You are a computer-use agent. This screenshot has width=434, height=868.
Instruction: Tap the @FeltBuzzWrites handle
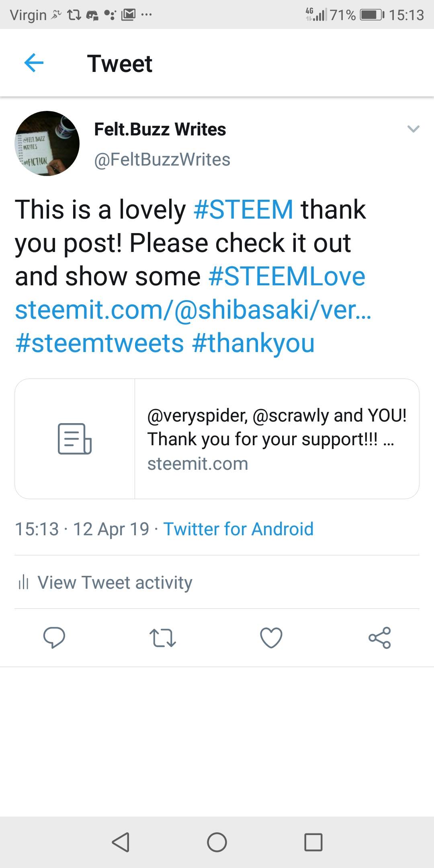coord(162,160)
